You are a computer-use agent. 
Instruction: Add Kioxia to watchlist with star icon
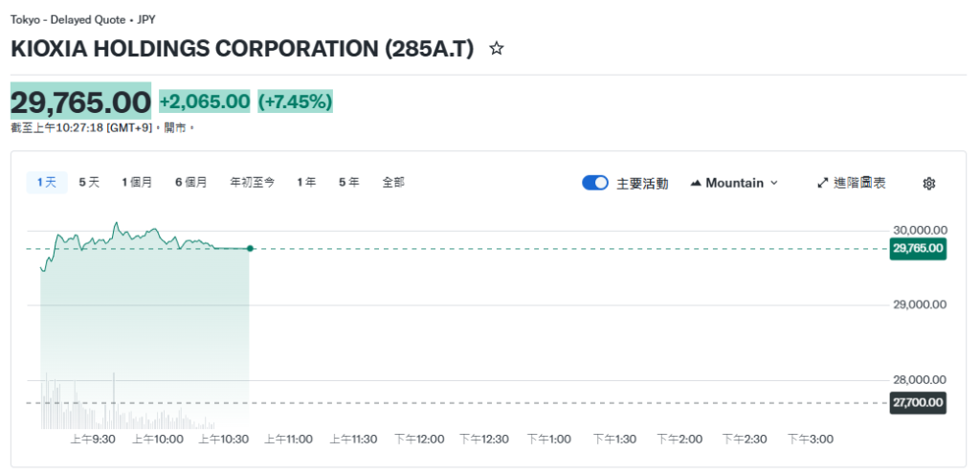click(x=496, y=49)
